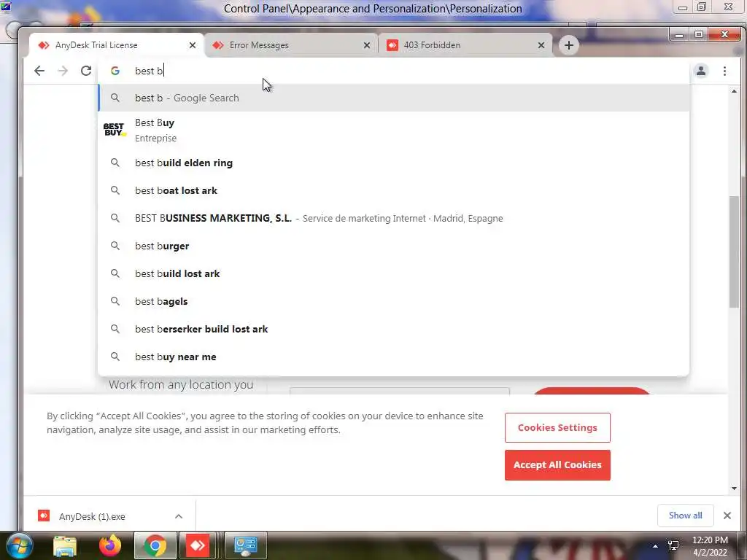Image resolution: width=747 pixels, height=560 pixels.
Task: Pick 'best berserker build lost ark' suggestion
Action: [x=393, y=329]
